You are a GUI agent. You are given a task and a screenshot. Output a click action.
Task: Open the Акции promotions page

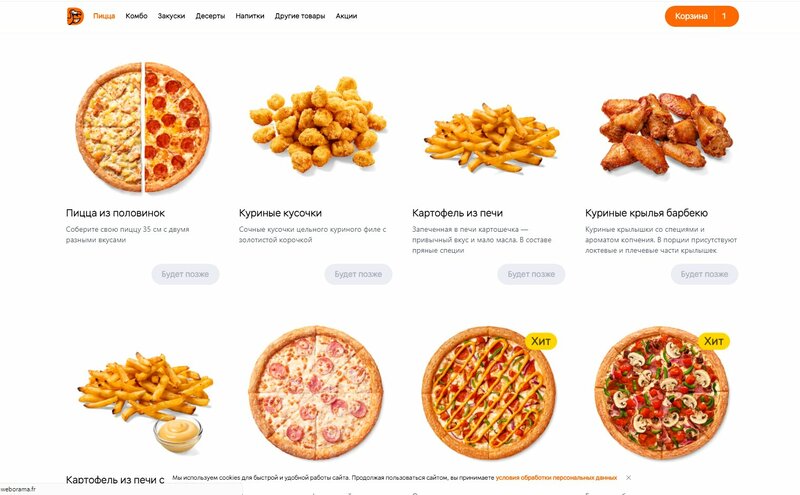tap(346, 16)
